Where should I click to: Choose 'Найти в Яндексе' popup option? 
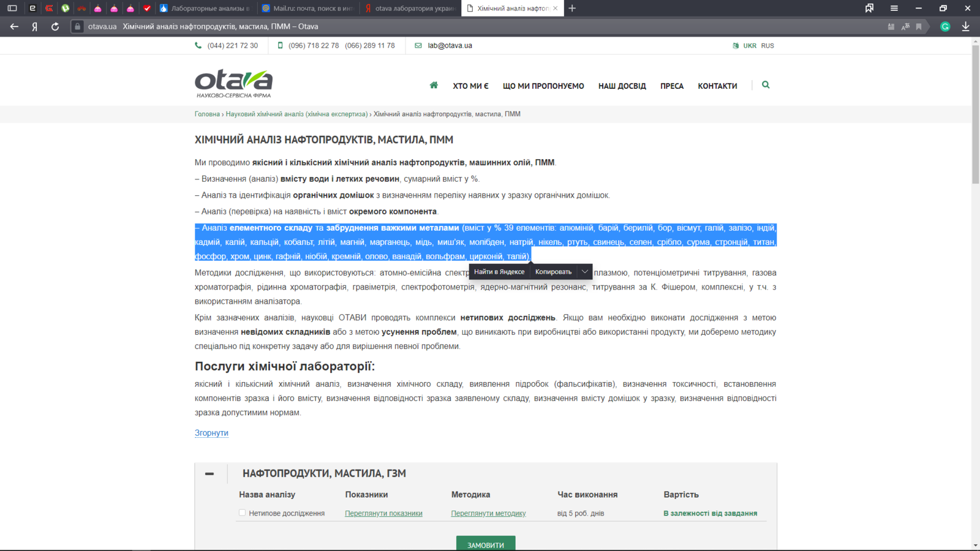pos(499,272)
